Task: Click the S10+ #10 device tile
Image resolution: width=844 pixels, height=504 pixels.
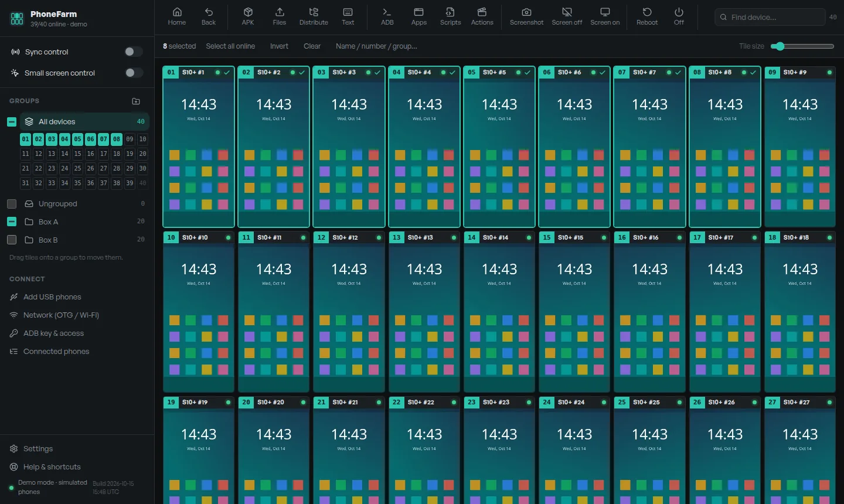Action: click(199, 312)
